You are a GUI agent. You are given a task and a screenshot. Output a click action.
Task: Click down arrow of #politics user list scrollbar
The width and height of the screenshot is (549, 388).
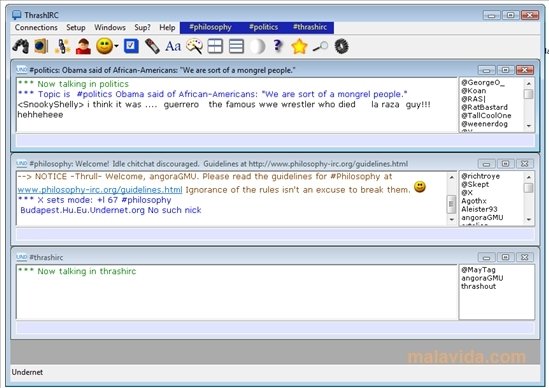pyautogui.click(x=529, y=126)
